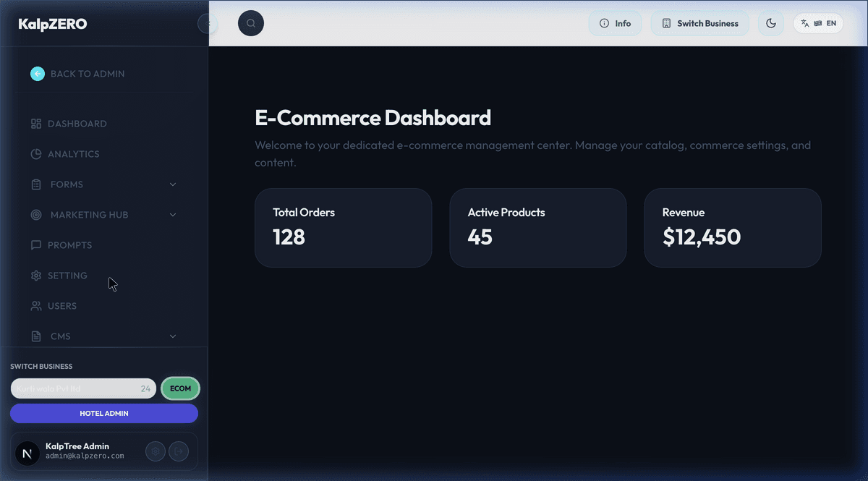This screenshot has height=481, width=868.
Task: Open the USERS menu item
Action: (x=62, y=306)
